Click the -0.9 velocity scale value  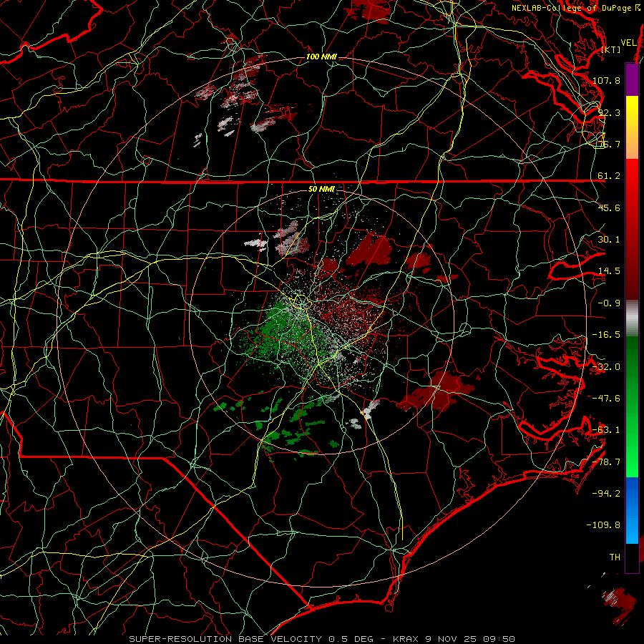tap(609, 303)
